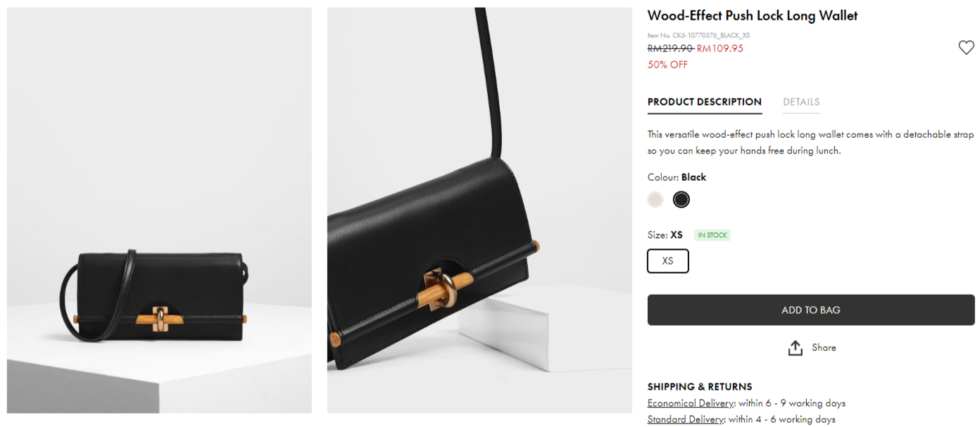Switch to the Details tab
Viewport: 980px width, 427px height.
click(x=801, y=102)
